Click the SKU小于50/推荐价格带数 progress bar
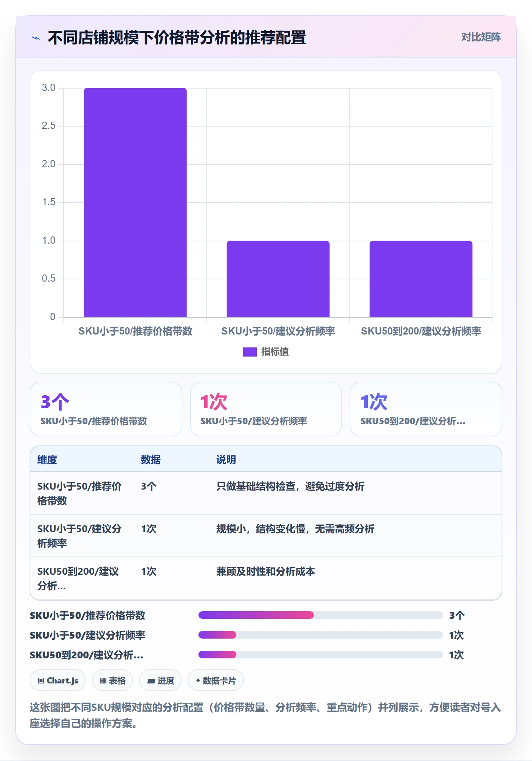The width and height of the screenshot is (532, 761). (320, 615)
